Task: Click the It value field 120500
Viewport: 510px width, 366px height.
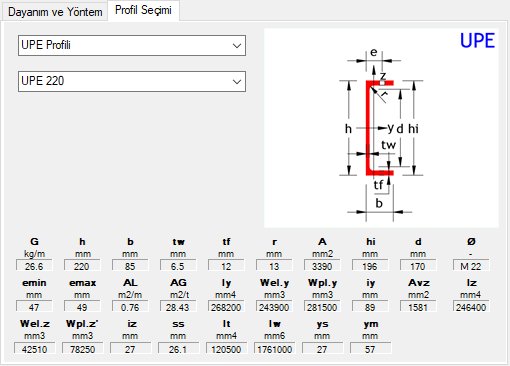Action: coord(227,349)
